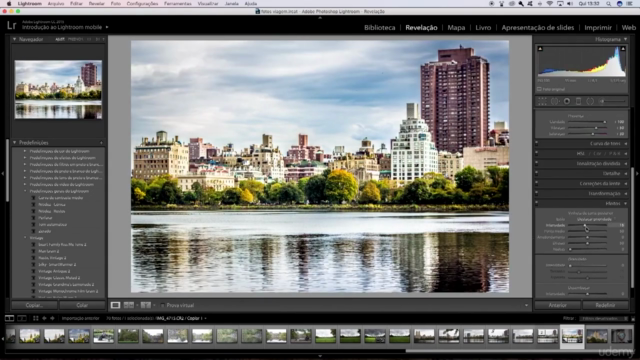Open the Arquivo menu
This screenshot has height=360, width=640.
tap(56, 4)
